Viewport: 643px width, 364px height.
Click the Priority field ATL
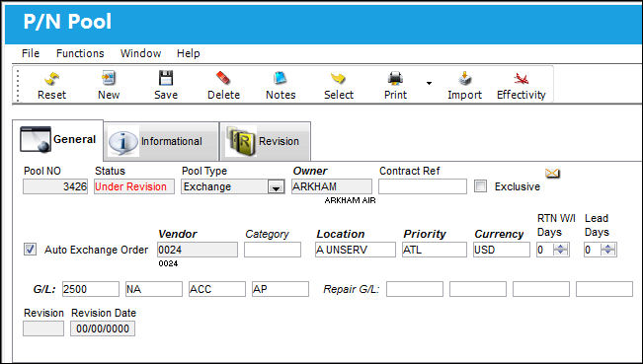point(435,250)
